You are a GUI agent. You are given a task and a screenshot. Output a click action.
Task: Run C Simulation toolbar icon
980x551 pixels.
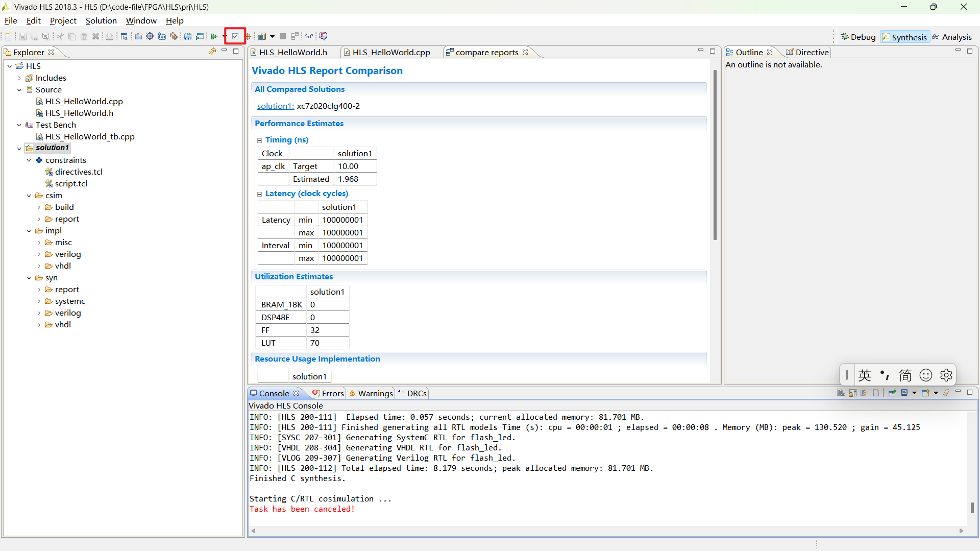tap(200, 36)
